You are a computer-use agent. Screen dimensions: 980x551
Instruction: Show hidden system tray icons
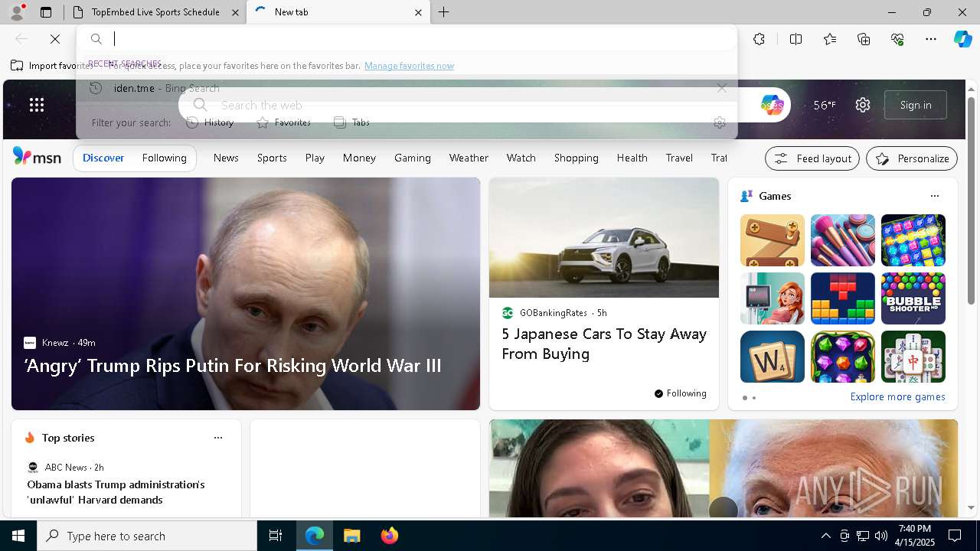[825, 536]
